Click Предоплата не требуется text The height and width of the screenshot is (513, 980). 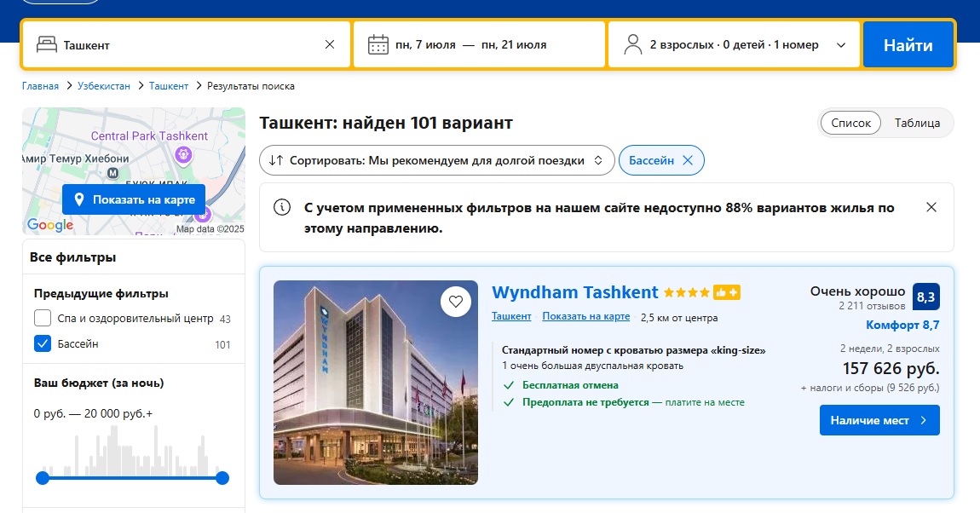[x=585, y=402]
